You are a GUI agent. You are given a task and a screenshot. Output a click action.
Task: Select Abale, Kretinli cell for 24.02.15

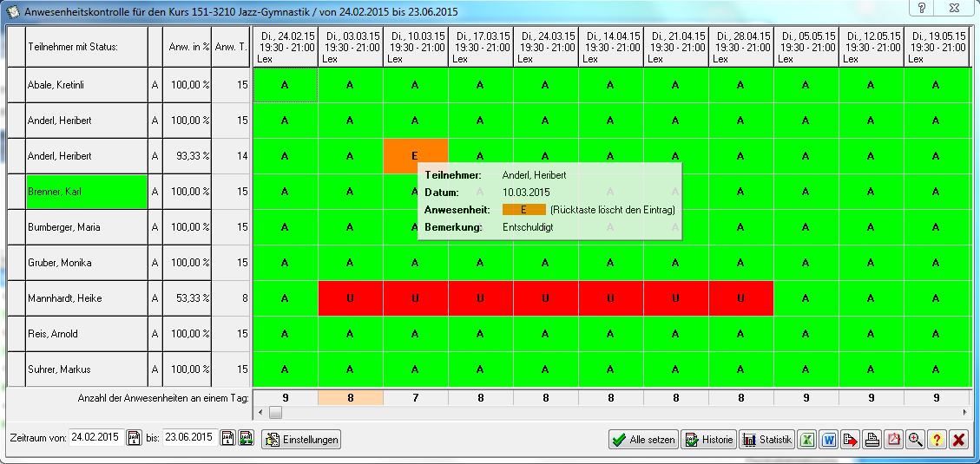(285, 85)
